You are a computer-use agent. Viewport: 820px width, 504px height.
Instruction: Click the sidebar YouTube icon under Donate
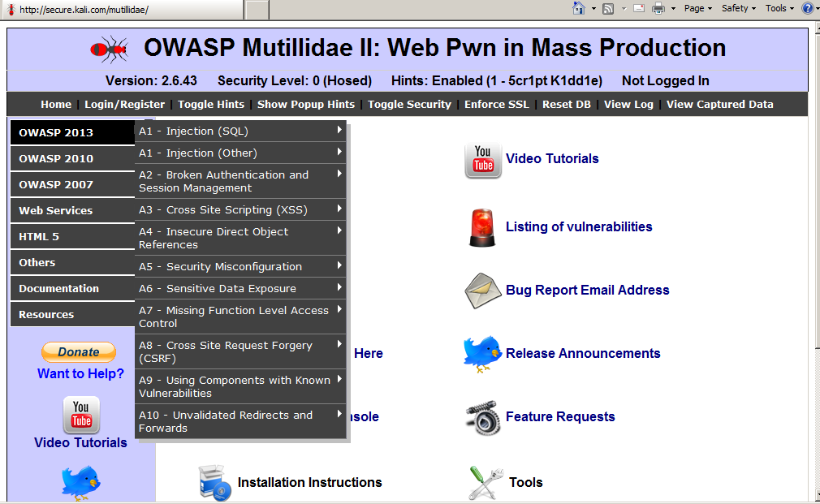(81, 415)
